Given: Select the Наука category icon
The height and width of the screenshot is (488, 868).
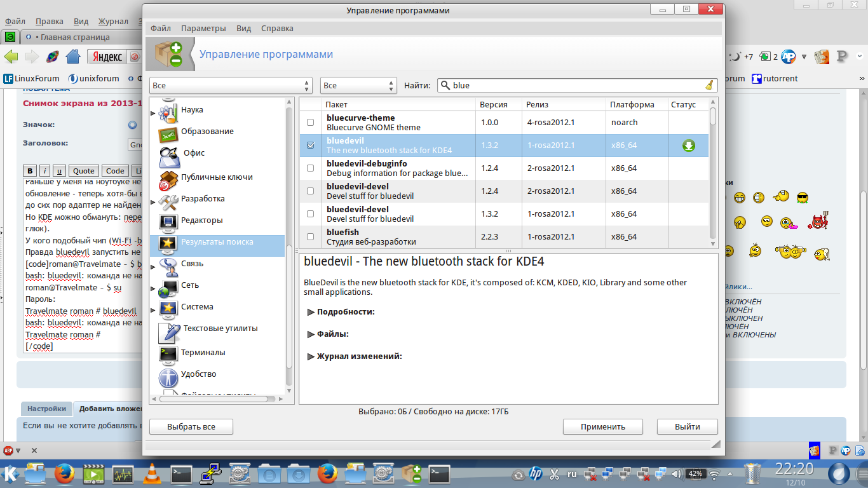Looking at the screenshot, I should (x=168, y=111).
